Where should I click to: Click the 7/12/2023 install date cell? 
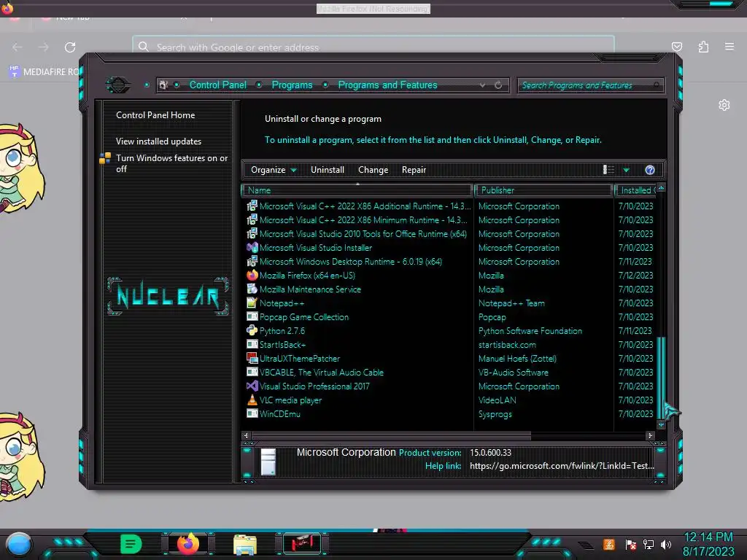635,275
